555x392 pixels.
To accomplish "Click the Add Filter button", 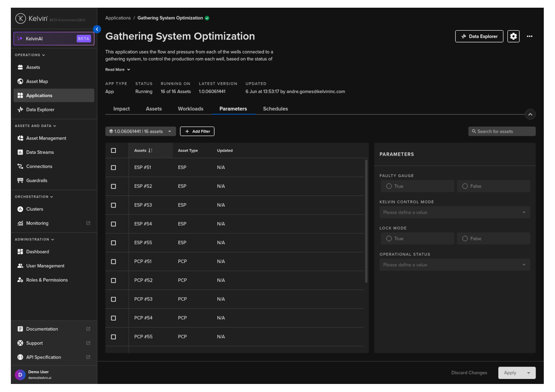I will tap(197, 132).
